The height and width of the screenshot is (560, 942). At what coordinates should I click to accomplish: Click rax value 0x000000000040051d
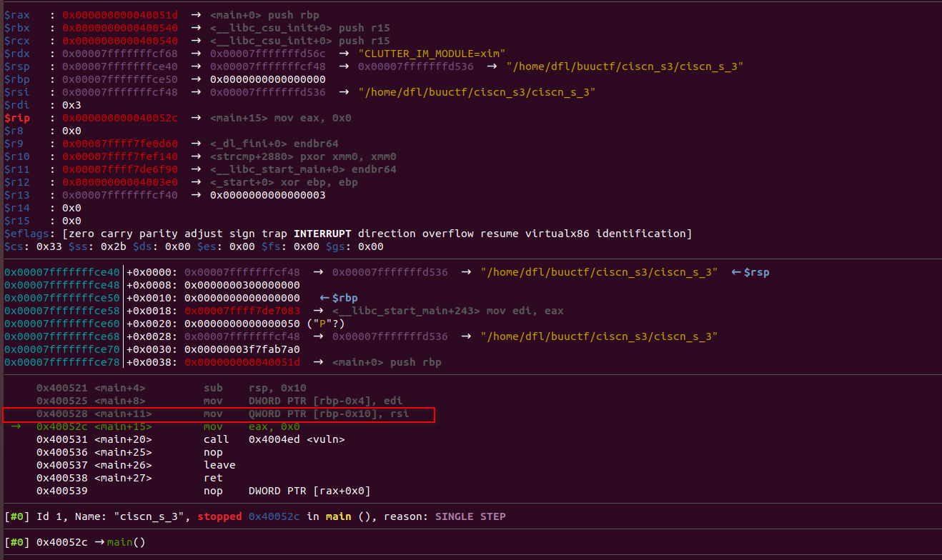coord(121,15)
